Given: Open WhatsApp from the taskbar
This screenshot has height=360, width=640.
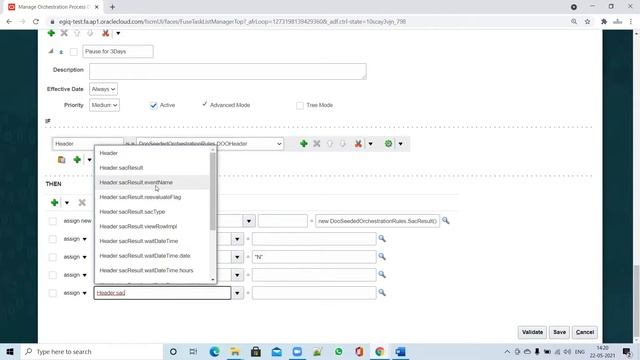Looking at the screenshot, I should point(338,351).
